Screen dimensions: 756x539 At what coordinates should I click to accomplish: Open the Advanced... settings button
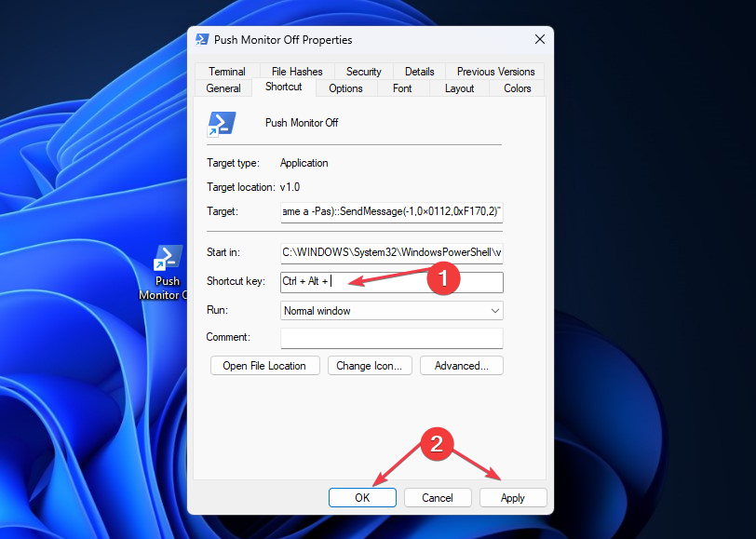[x=462, y=366]
